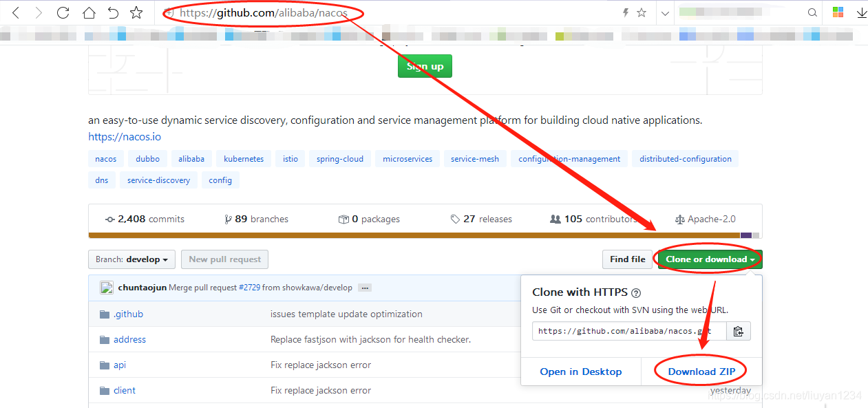Click the folder icon beside .github
The image size is (868, 408).
point(105,314)
